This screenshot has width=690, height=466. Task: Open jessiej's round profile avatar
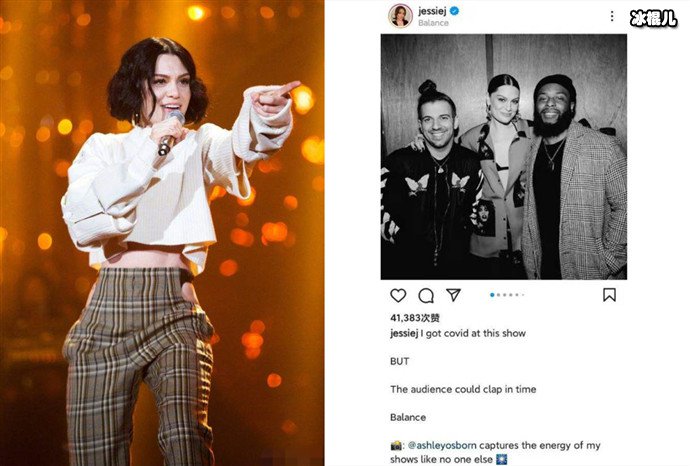pyautogui.click(x=400, y=16)
